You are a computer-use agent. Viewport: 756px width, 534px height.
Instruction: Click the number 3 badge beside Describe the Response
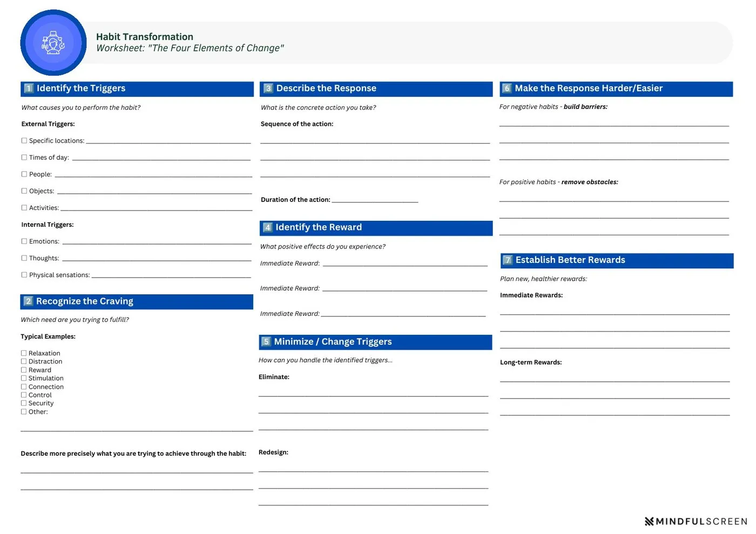[x=268, y=89]
